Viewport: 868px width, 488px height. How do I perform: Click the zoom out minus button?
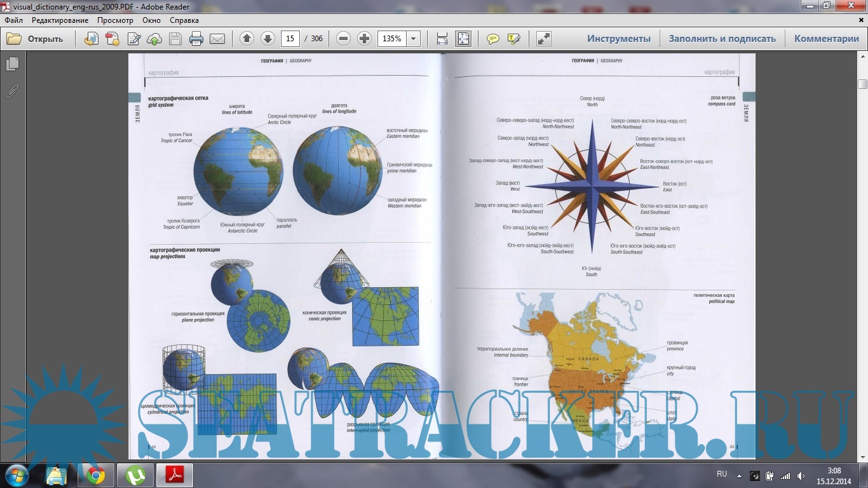pyautogui.click(x=343, y=39)
